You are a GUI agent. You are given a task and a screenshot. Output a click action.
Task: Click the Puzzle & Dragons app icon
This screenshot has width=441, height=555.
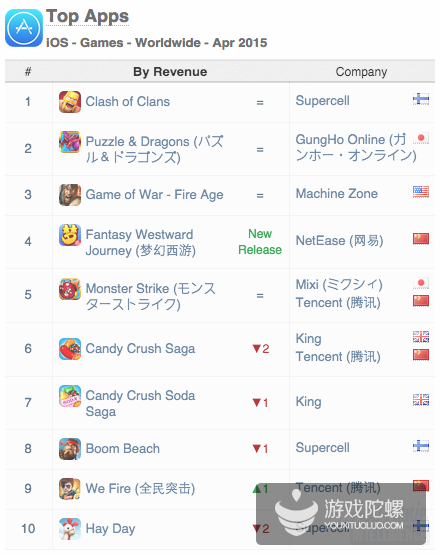coord(70,142)
